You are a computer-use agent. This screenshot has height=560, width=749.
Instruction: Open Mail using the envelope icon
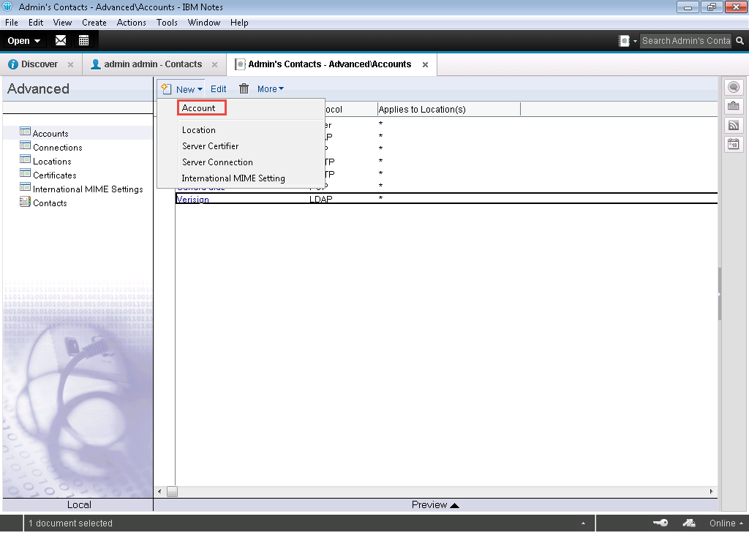pos(61,41)
